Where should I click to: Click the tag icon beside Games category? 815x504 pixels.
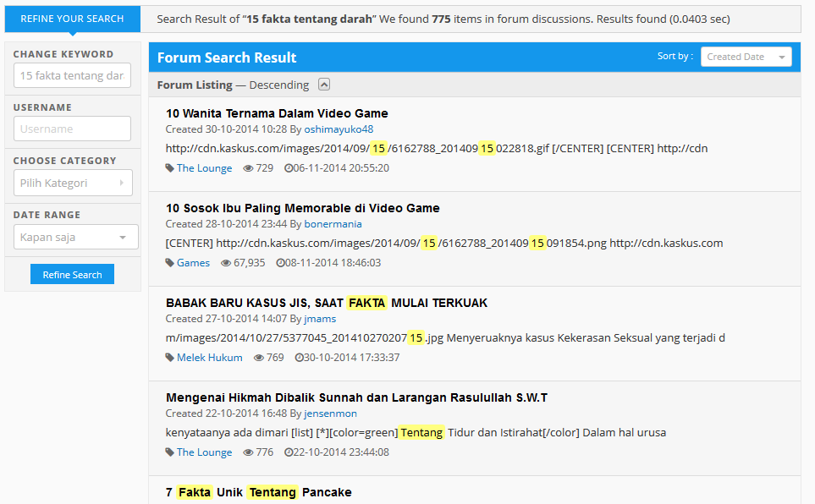(169, 263)
